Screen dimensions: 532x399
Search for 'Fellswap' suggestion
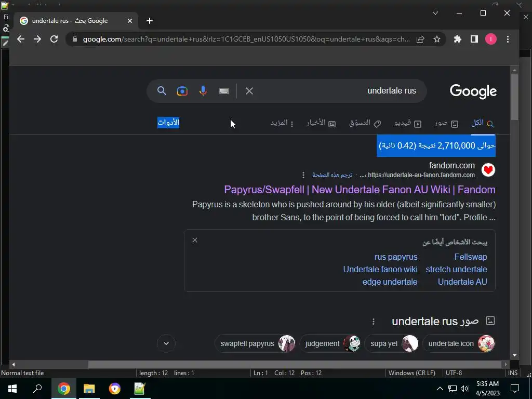pos(471,257)
